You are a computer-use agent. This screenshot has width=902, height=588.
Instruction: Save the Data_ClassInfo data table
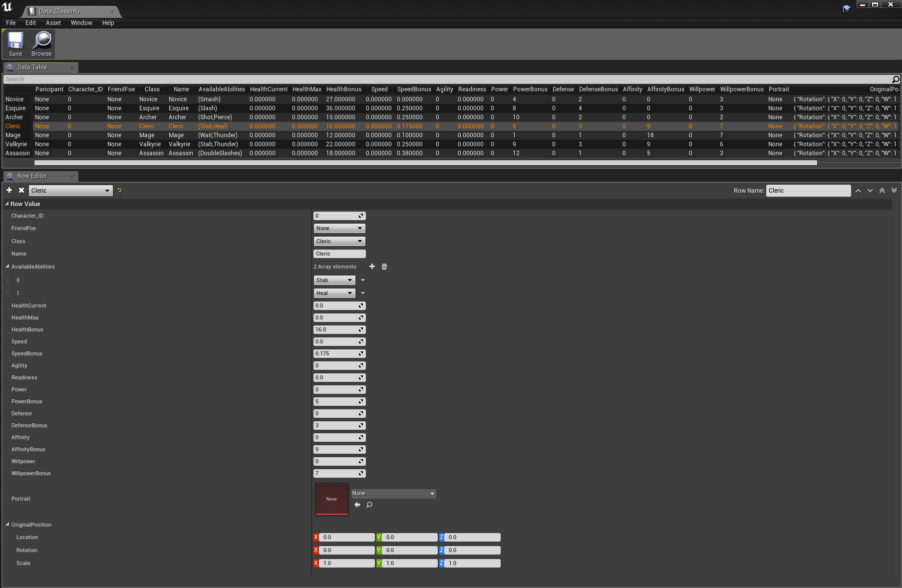point(15,44)
